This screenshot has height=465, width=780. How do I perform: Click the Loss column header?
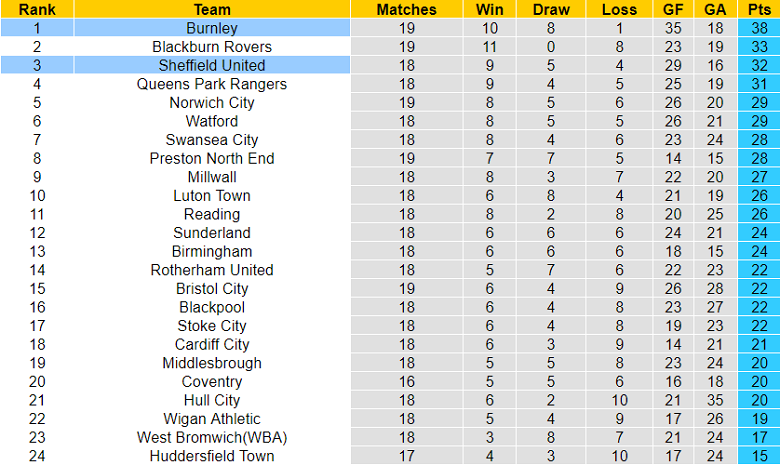pyautogui.click(x=619, y=9)
